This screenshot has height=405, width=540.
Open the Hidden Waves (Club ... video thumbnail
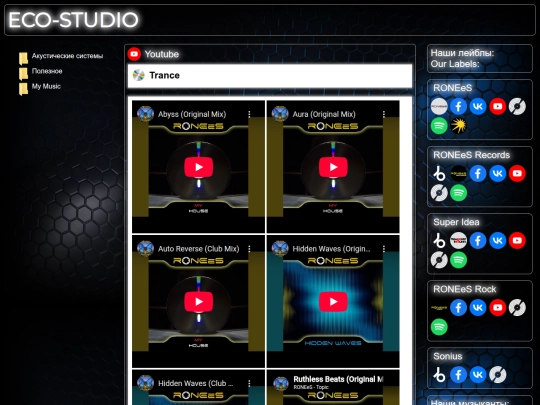click(198, 387)
